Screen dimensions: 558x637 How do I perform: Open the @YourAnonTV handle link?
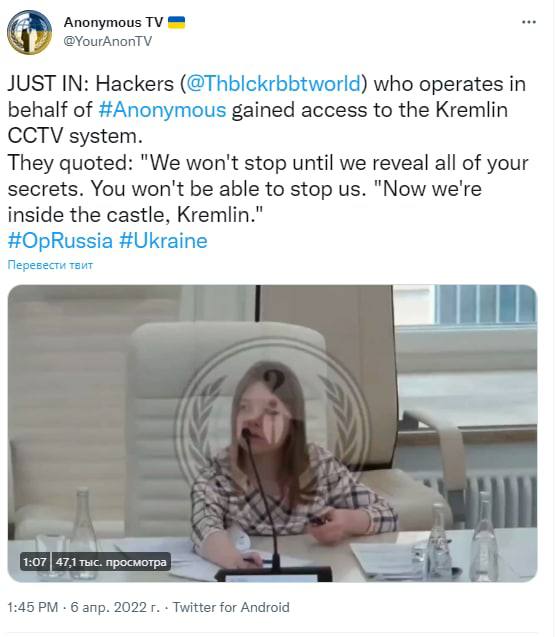click(108, 41)
